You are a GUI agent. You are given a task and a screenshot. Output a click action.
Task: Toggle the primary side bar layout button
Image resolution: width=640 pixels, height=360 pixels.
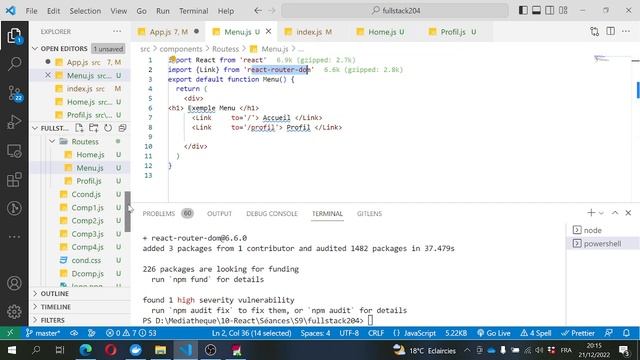[523, 11]
